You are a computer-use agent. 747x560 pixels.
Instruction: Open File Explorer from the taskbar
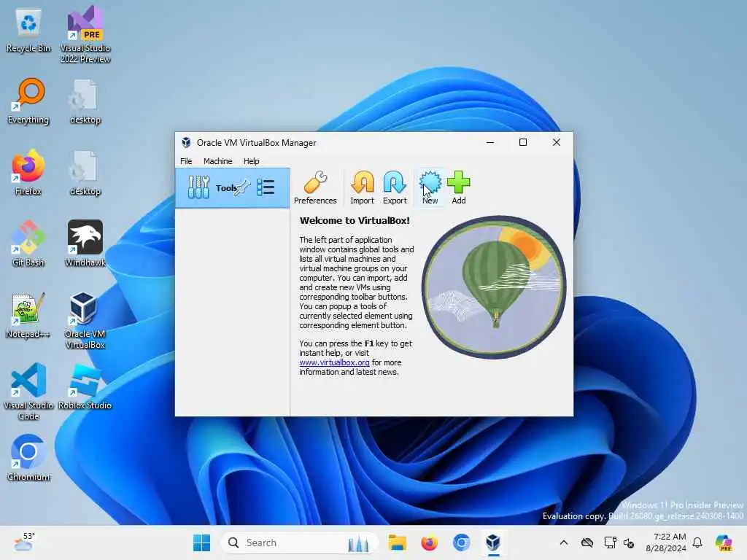coord(397,542)
